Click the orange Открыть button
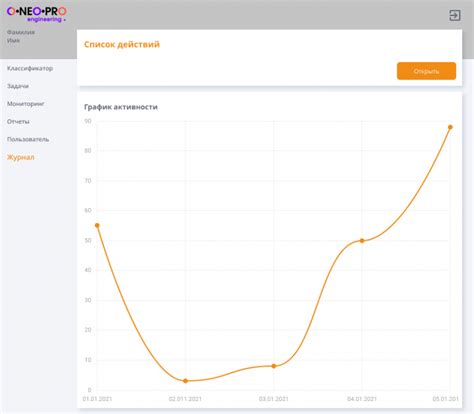 (x=426, y=71)
